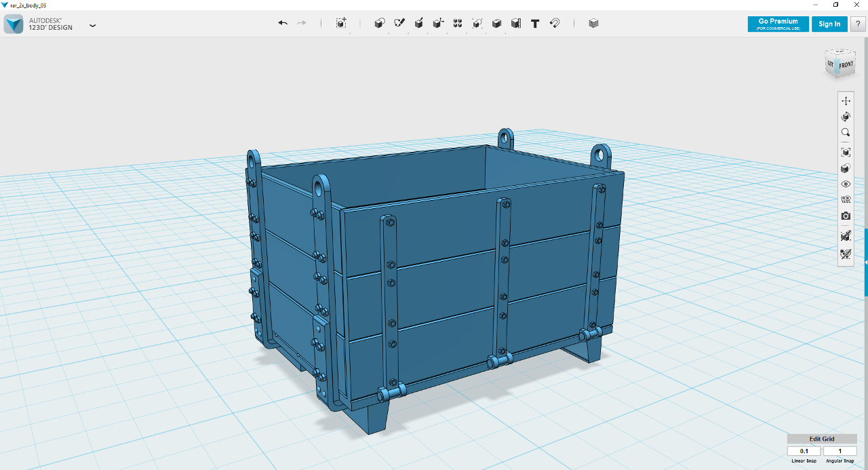Viewport: 868px width, 470px height.
Task: Click the Redo arrow
Action: tap(302, 23)
